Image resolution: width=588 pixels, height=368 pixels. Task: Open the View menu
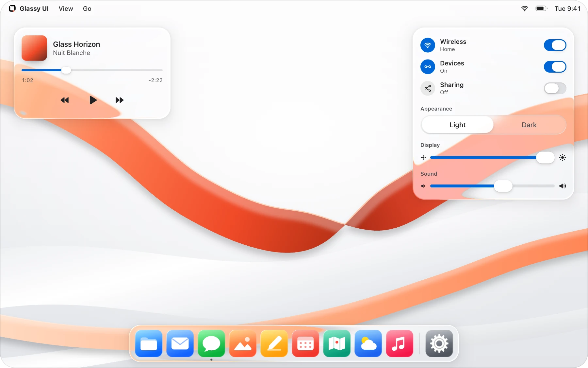pos(66,9)
